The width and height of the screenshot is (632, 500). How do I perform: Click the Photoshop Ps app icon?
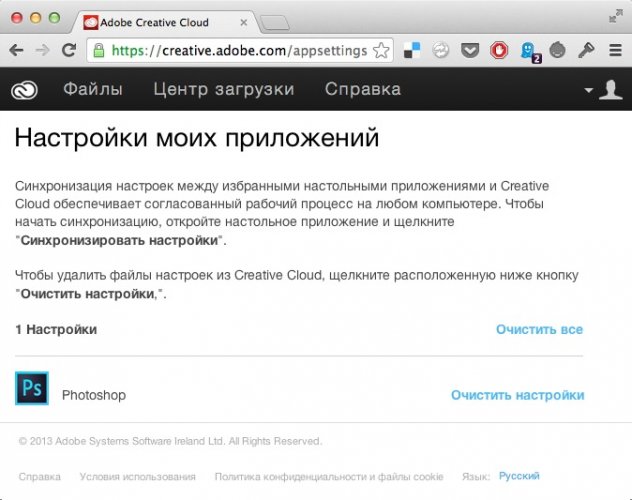click(32, 388)
